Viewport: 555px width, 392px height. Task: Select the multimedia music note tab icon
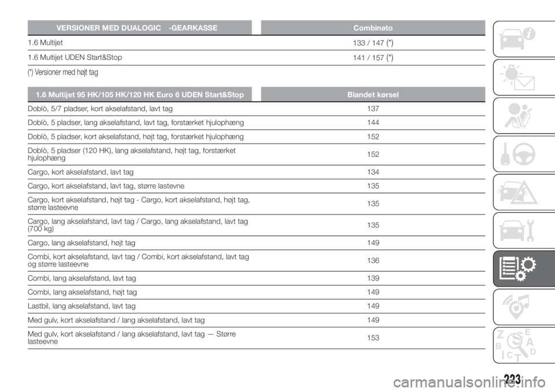[x=524, y=306]
